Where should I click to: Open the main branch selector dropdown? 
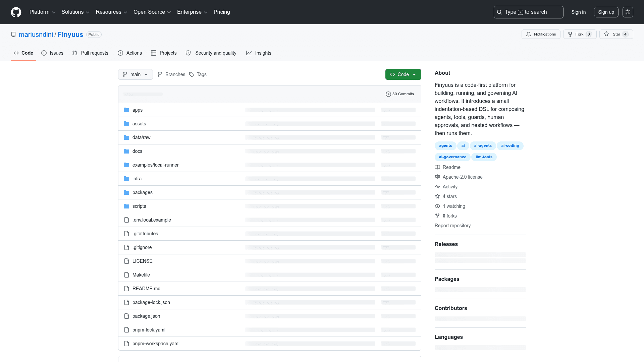pos(136,74)
